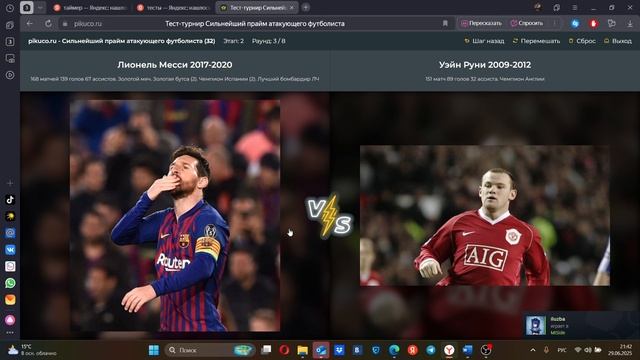Open WhatsApp from browser sidebar
This screenshot has height=360, width=640.
click(x=10, y=283)
